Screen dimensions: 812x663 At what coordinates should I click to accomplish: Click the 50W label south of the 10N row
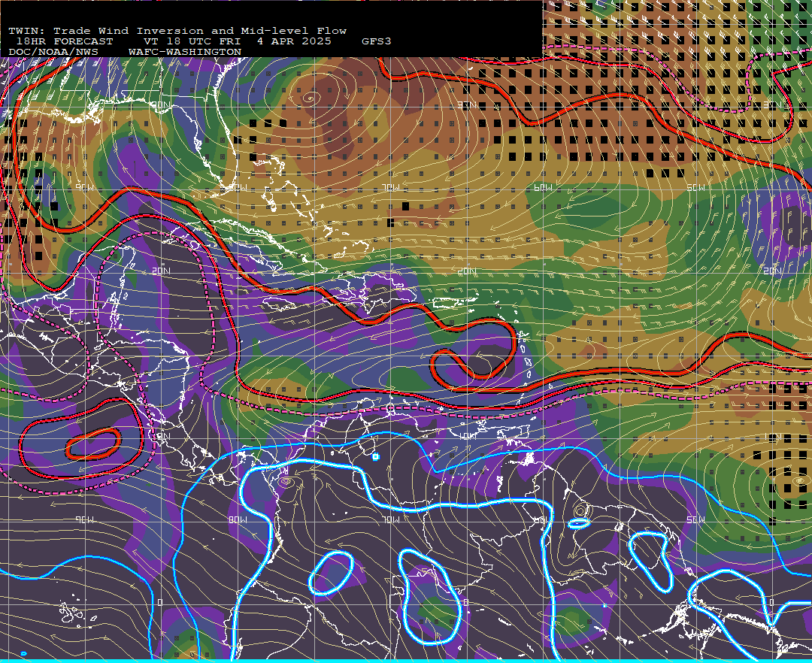tap(696, 519)
